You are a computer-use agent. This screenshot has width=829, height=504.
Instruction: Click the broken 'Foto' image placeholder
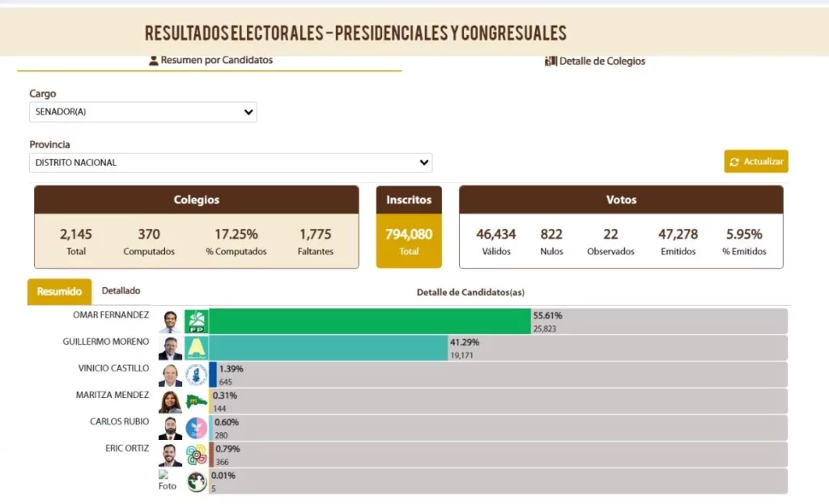168,481
